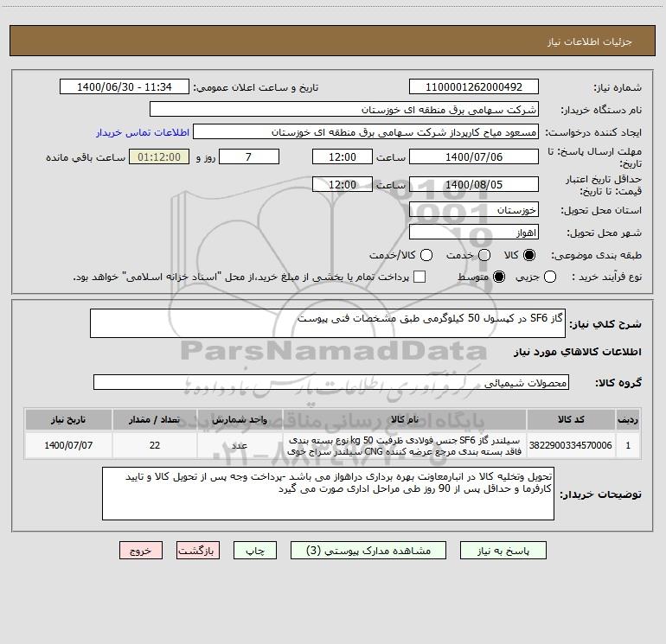Click goods group field محصولات شیمیائی
Screen dimensions: 666x644
(x=331, y=382)
